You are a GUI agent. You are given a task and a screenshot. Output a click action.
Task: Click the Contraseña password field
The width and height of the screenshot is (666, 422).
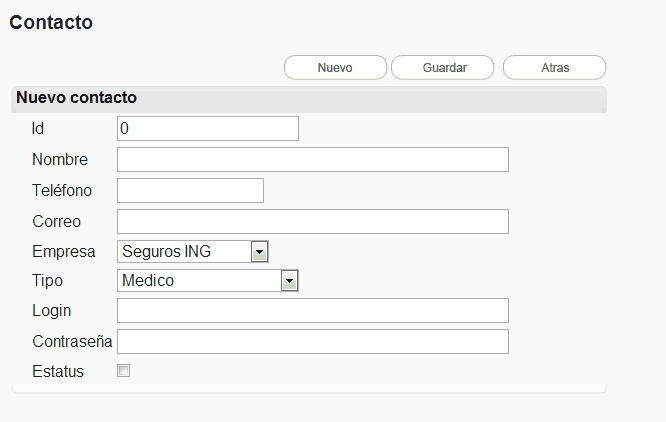[312, 342]
